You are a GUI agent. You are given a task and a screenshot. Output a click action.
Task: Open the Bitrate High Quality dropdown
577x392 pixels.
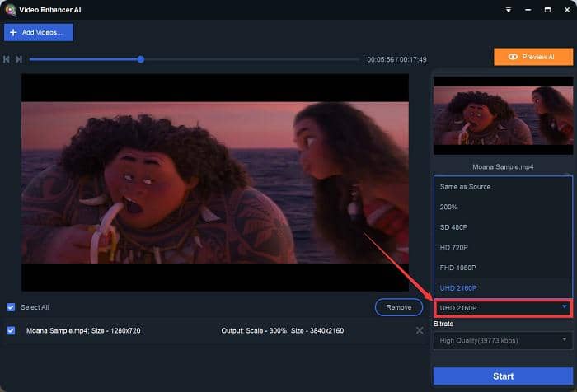[503, 340]
